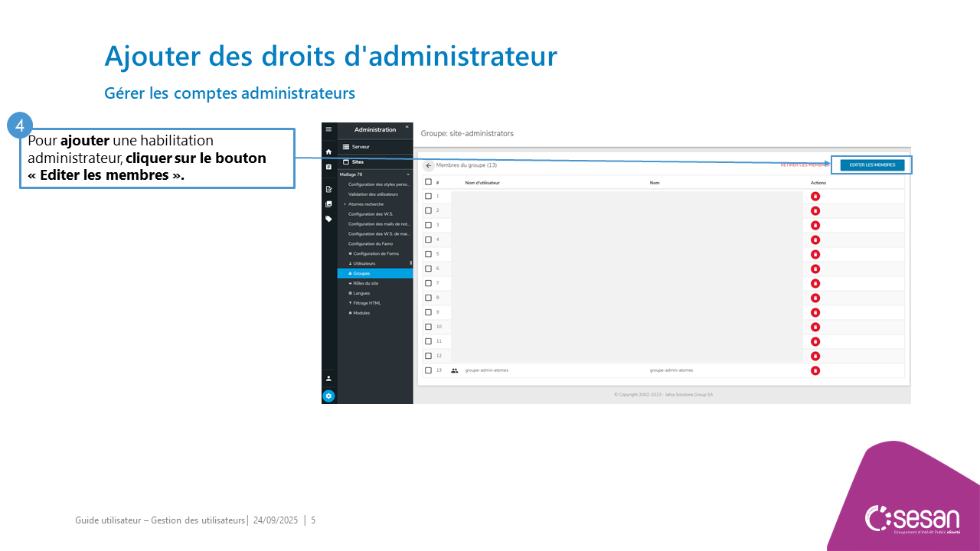Open the hamburger menu icon
Image resolution: width=980 pixels, height=551 pixels.
pyautogui.click(x=328, y=129)
